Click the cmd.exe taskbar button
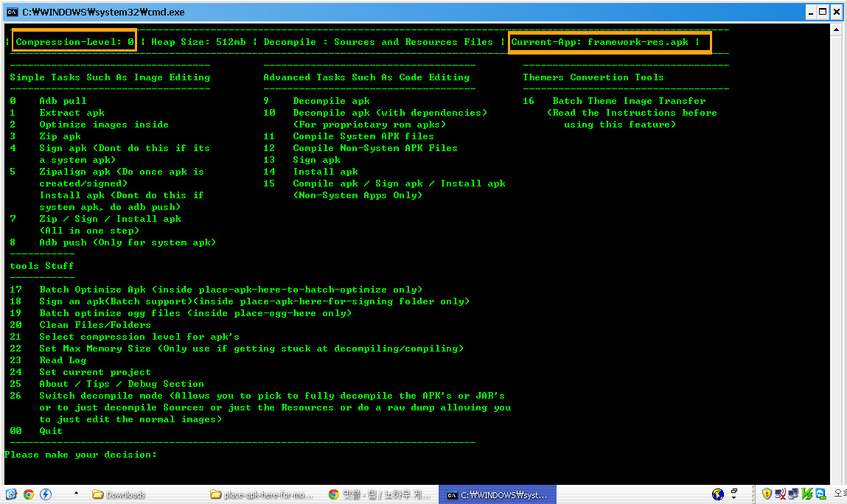Viewport: 847px width, 504px height. click(x=498, y=494)
